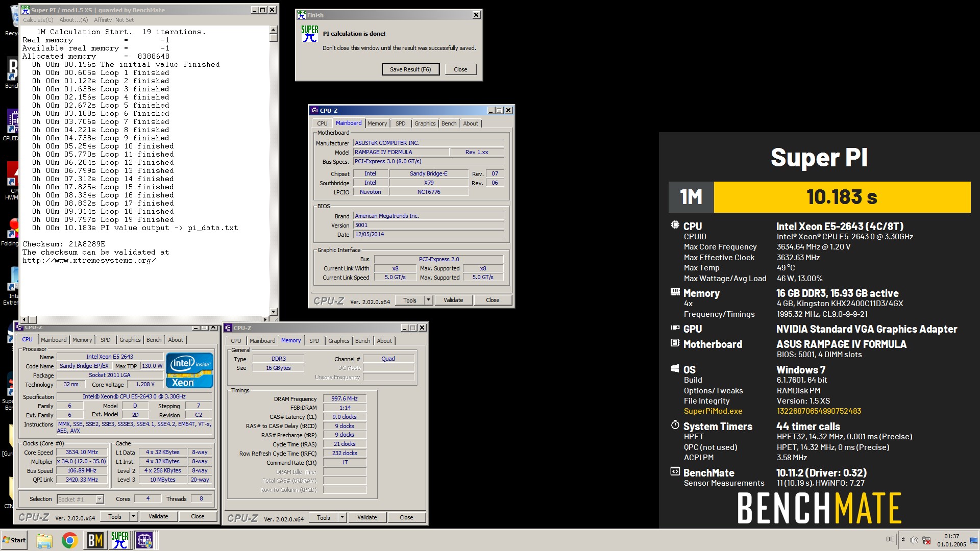The height and width of the screenshot is (551, 980).
Task: Switch to CPU tab in Mainboard CPU-Z window
Action: pyautogui.click(x=322, y=123)
